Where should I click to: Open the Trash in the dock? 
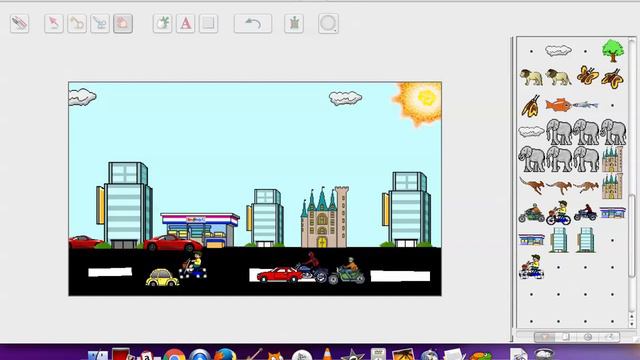pos(543,354)
